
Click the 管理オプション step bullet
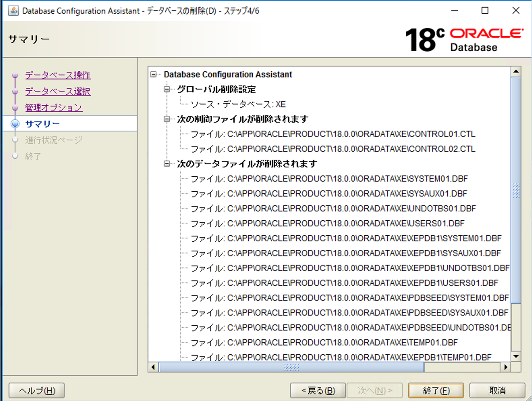[15, 108]
